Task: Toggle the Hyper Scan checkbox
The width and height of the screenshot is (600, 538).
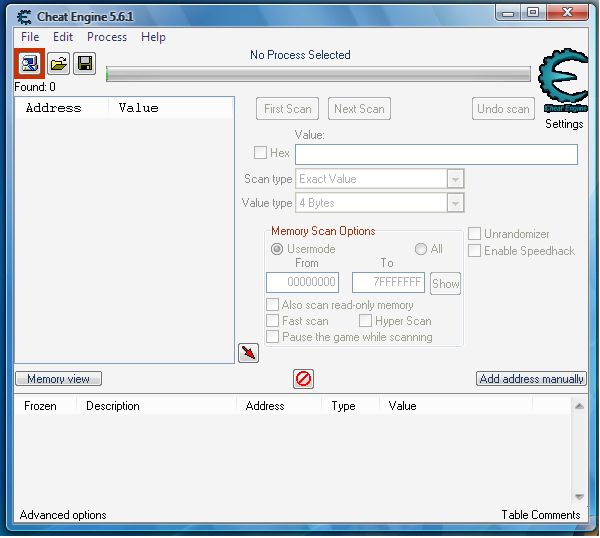Action: coord(365,321)
